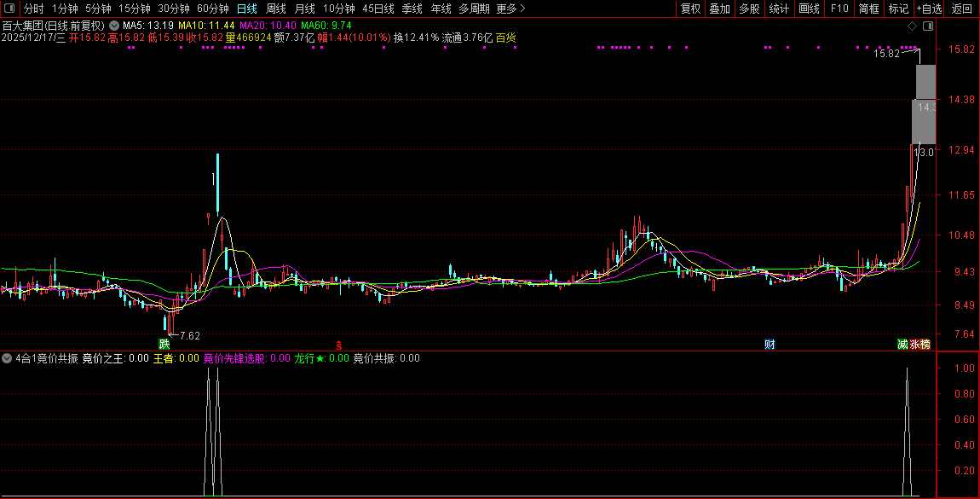980x499 pixels.
Task: Click the red 涨 marker icon
Action: [914, 345]
